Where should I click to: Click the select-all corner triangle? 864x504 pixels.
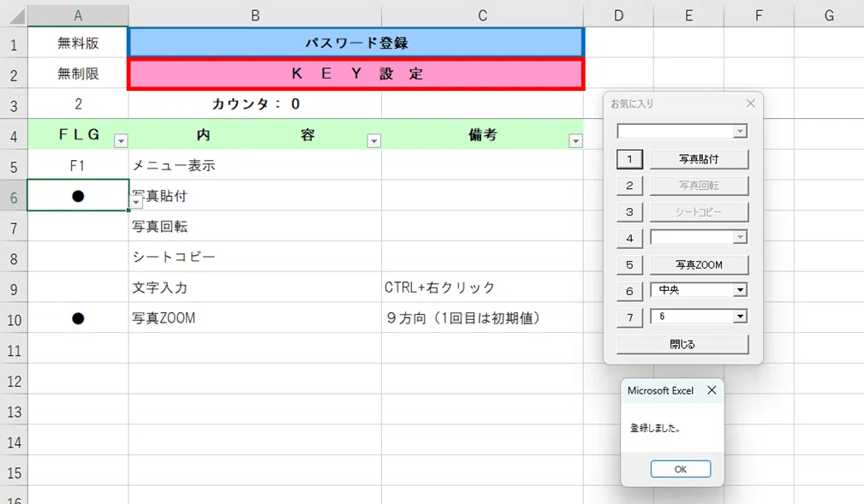click(15, 15)
